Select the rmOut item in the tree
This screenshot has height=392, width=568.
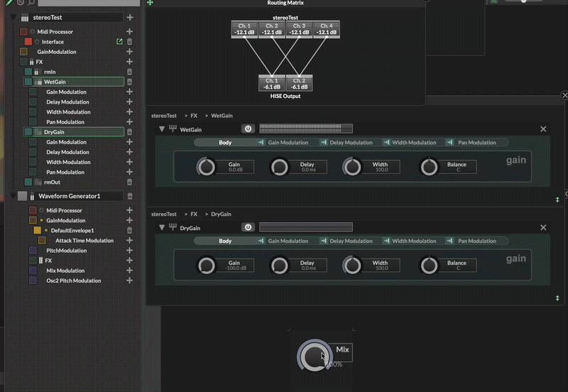pos(52,183)
